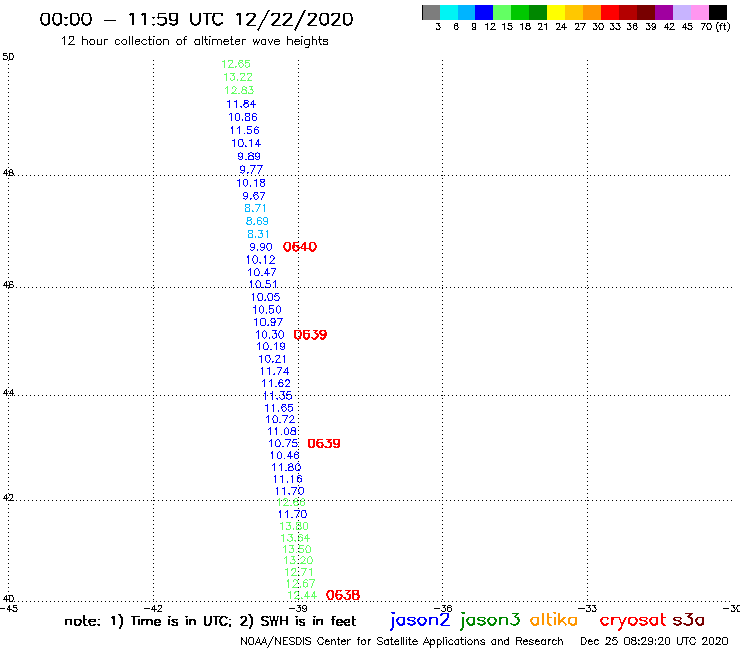This screenshot has width=740, height=650.
Task: Click the longitude axis label -36
Action: tap(443, 608)
